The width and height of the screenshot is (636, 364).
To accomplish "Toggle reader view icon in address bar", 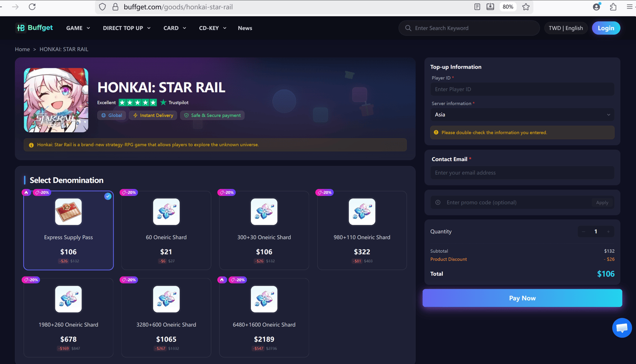I will click(x=477, y=7).
